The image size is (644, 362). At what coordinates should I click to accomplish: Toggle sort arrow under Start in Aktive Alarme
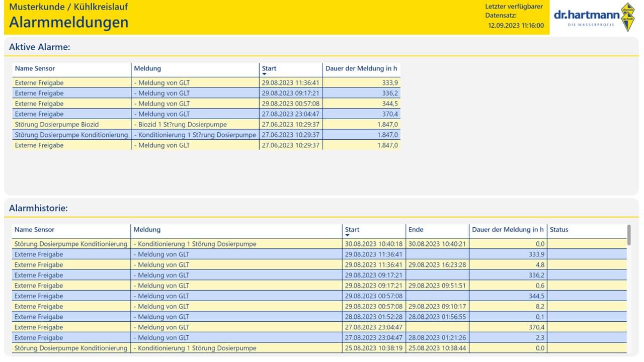(264, 74)
